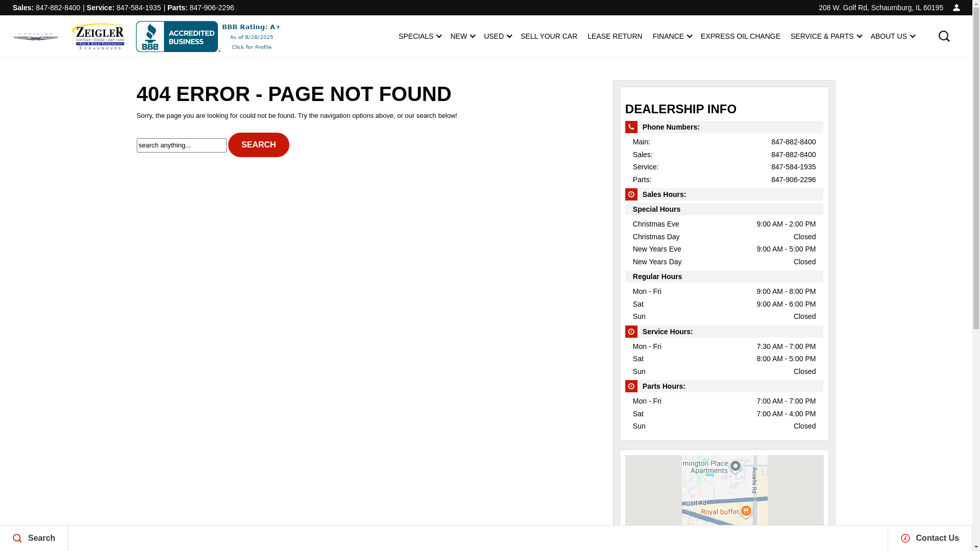Select New Years Eve 9:00 AM - 5:00 PM row
This screenshot has height=551, width=980.
pos(724,249)
